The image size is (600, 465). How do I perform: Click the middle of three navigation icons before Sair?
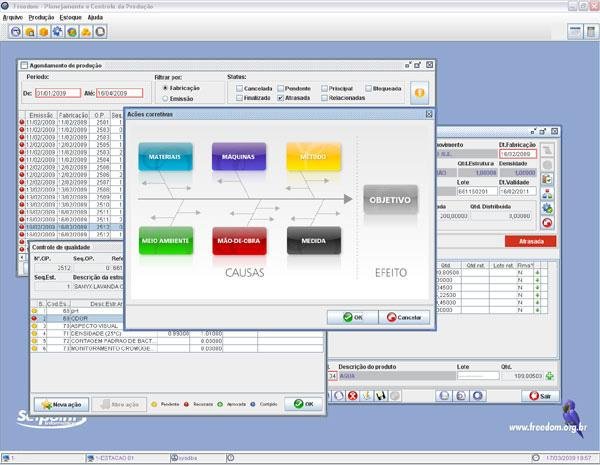(461, 396)
